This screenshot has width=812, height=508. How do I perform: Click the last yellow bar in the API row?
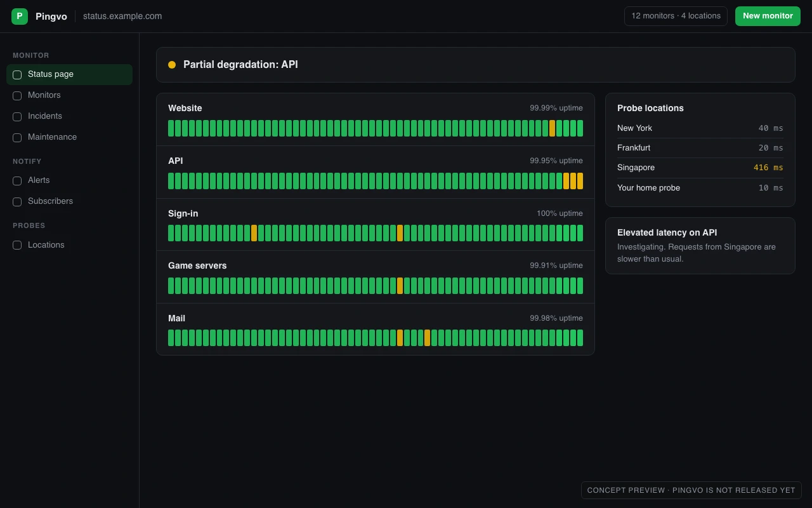(580, 181)
